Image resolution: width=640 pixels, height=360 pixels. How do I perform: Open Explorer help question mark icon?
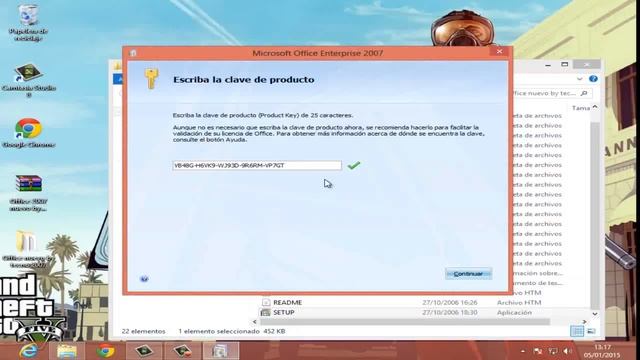coord(593,79)
